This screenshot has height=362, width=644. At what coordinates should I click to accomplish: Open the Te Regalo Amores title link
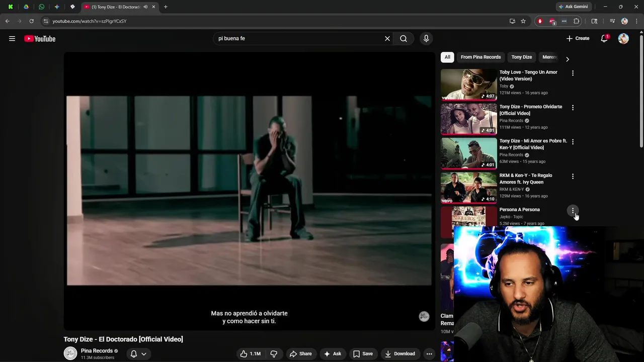tap(526, 178)
